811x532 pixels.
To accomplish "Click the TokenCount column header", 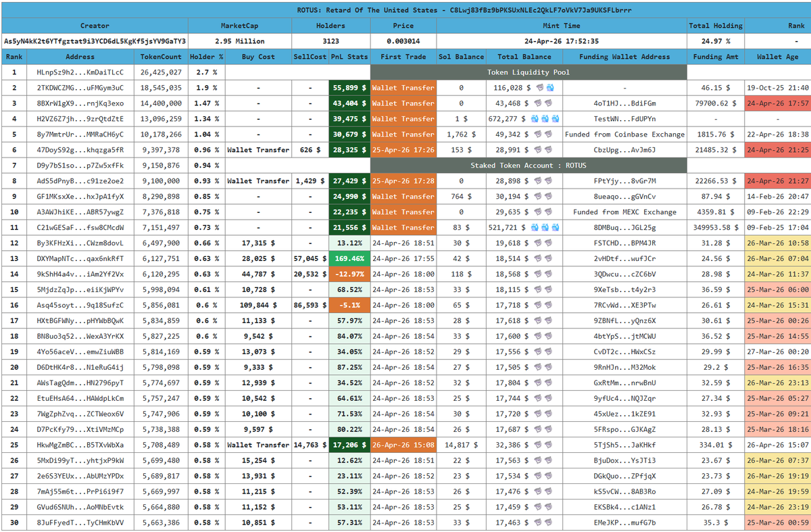I will (162, 57).
